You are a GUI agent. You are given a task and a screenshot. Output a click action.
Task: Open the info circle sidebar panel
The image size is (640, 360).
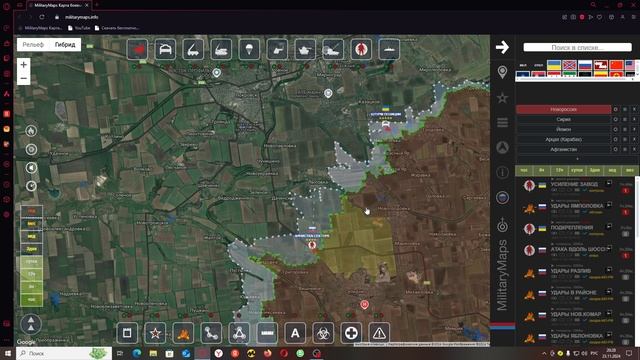pyautogui.click(x=502, y=172)
